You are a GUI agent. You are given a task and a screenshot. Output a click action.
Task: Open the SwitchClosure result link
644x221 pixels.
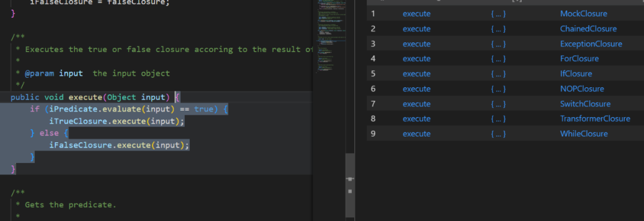[586, 104]
